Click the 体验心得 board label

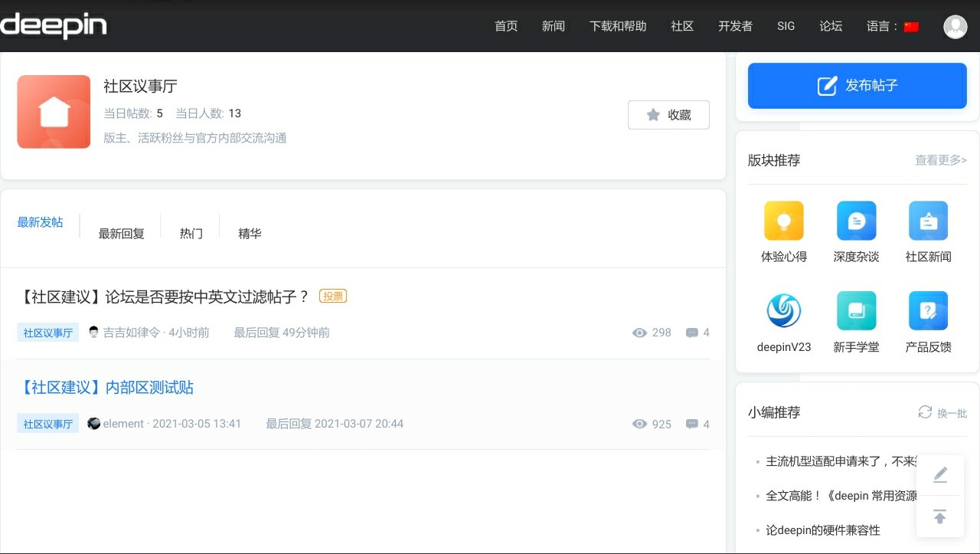tap(784, 257)
